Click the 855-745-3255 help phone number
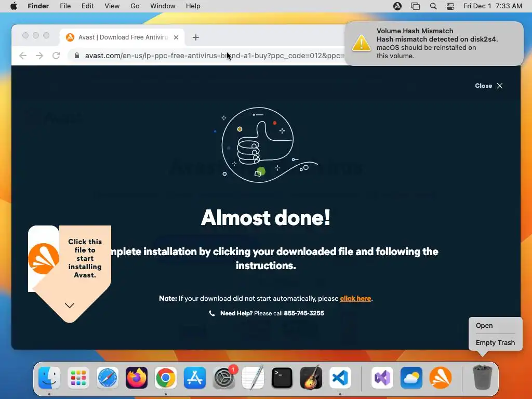The image size is (532, 399). [x=304, y=313]
